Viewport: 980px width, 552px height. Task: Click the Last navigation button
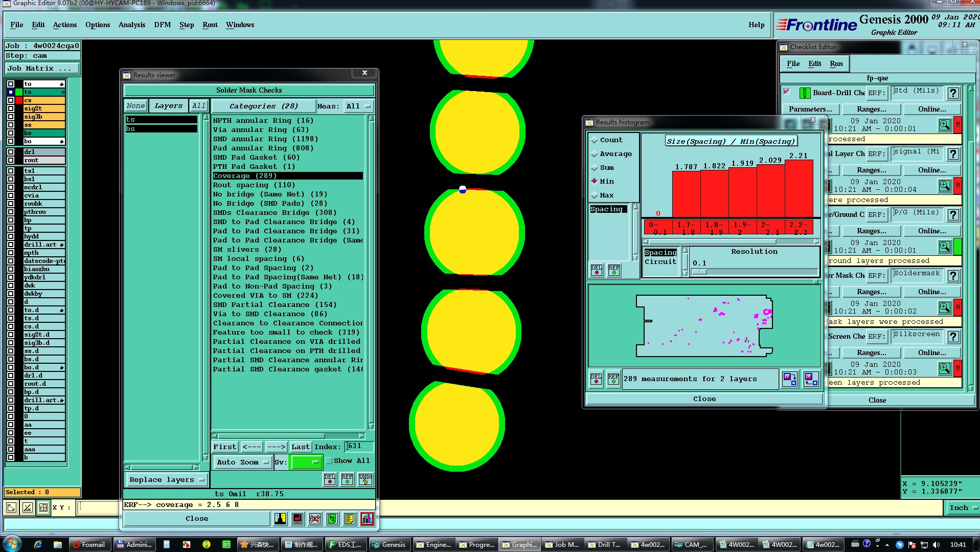(301, 447)
